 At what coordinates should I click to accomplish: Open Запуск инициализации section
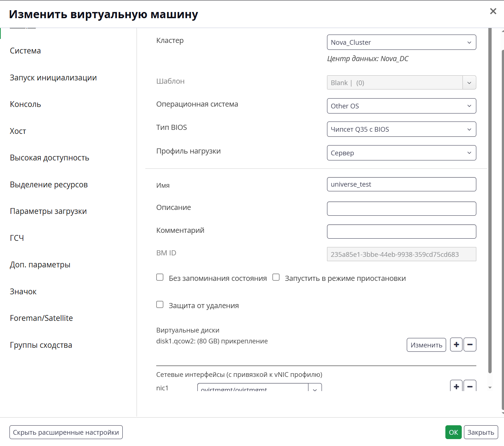pos(53,77)
